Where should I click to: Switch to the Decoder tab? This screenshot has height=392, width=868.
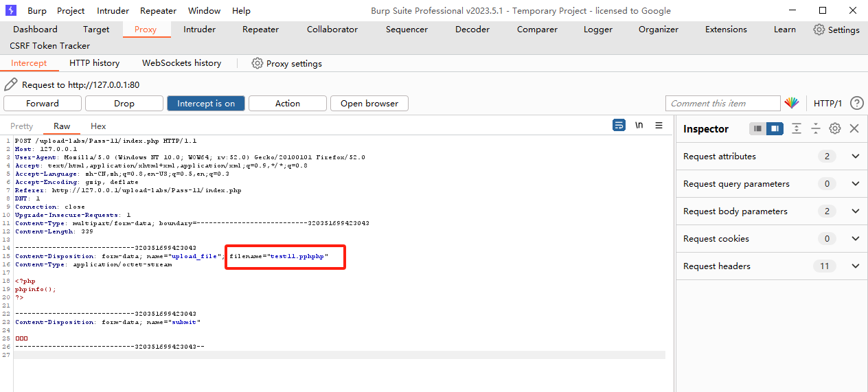pos(472,30)
